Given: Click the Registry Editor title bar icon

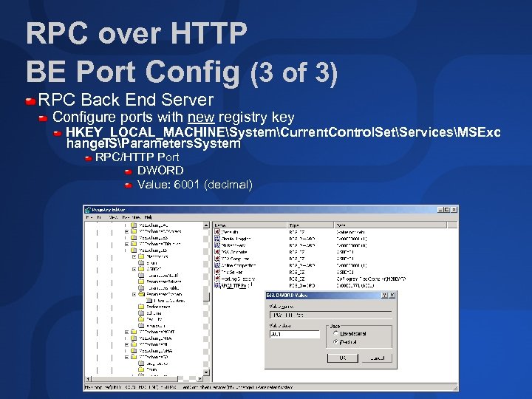Looking at the screenshot, I should (88, 210).
